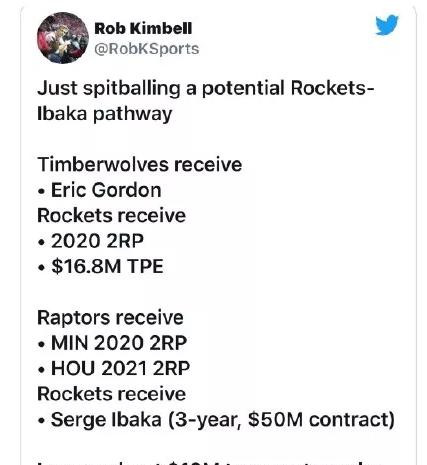Select the "Eric Gordon" bullet item
The height and width of the screenshot is (465, 427).
click(100, 190)
